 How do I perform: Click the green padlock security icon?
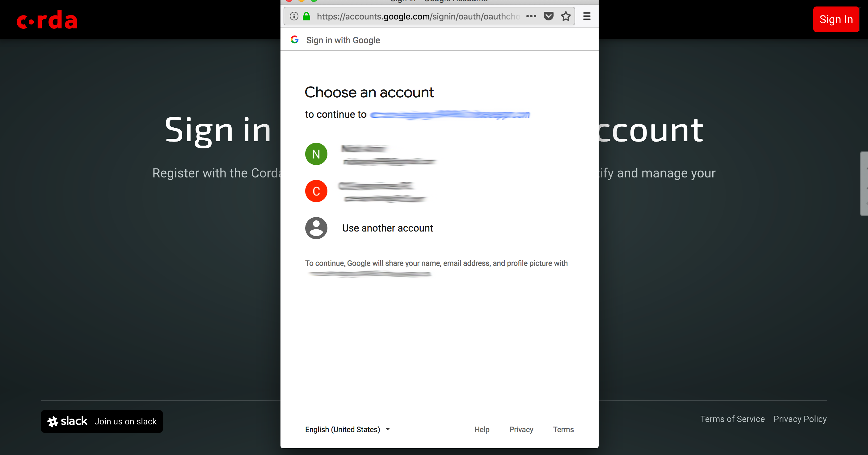pos(306,16)
